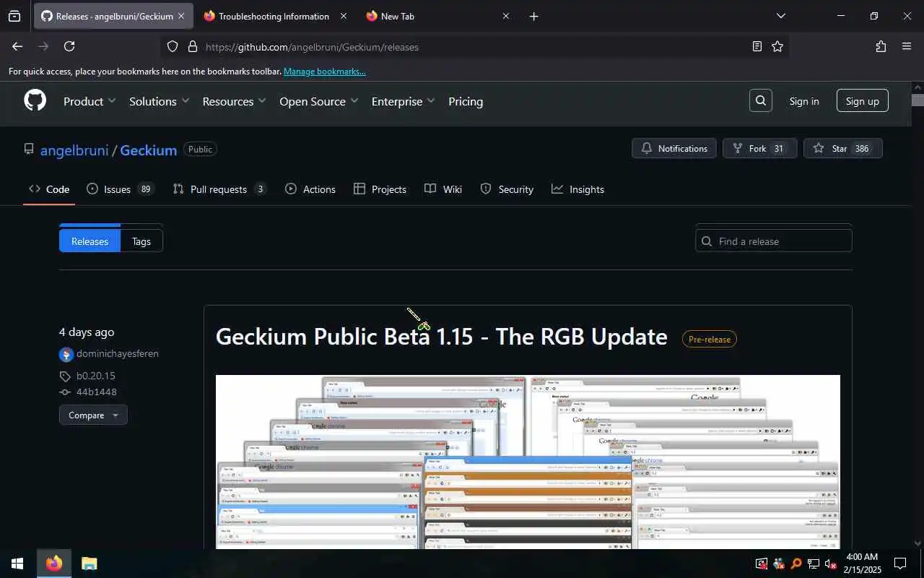Open Firefox application menu hamburger icon
The height and width of the screenshot is (578, 924).
coord(907,46)
